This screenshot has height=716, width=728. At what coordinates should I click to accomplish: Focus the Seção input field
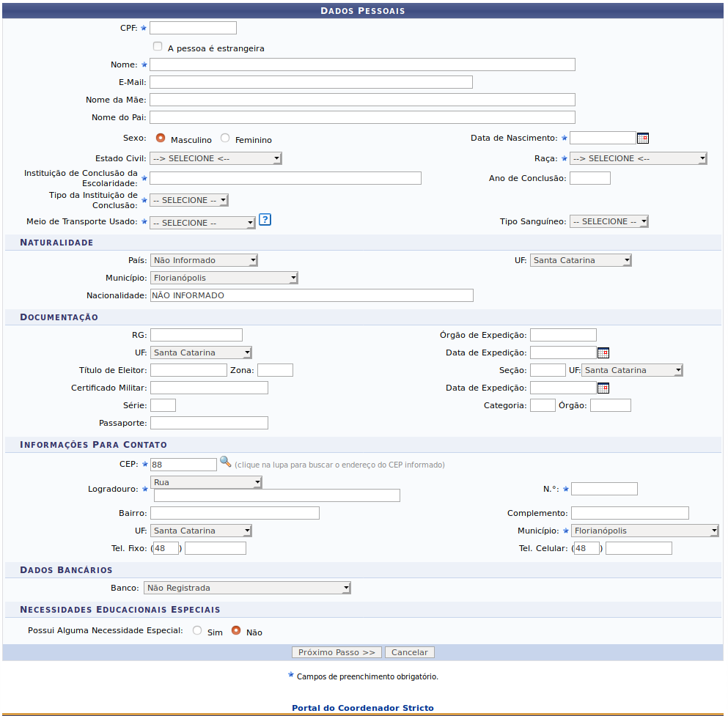point(548,370)
